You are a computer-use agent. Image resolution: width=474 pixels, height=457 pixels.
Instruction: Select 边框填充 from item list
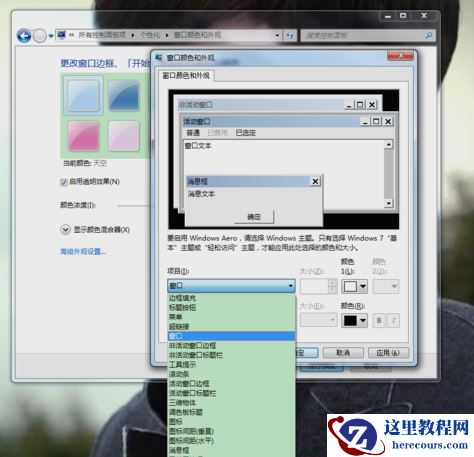(x=231, y=298)
